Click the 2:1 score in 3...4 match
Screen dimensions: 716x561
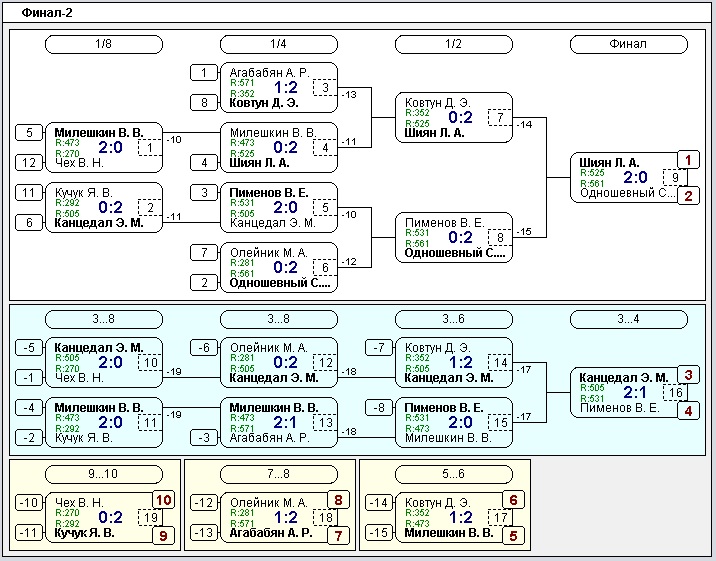click(635, 392)
